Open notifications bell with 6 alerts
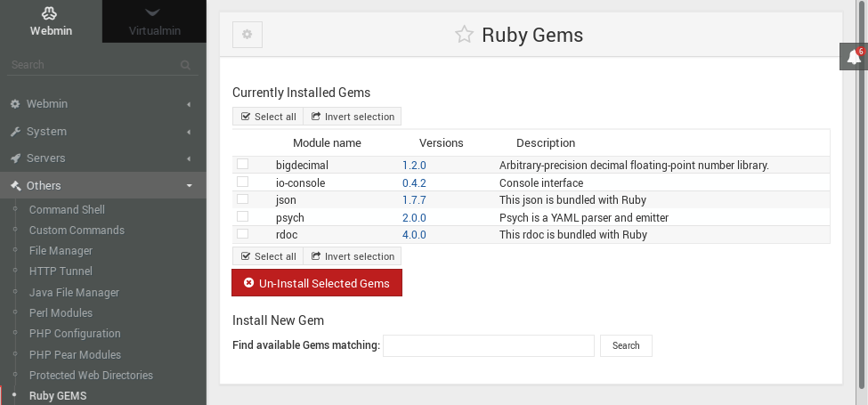This screenshot has height=405, width=868. 854,56
